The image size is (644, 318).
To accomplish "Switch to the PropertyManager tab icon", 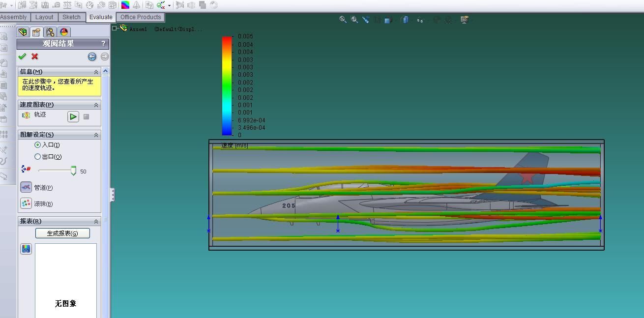I will tap(36, 32).
